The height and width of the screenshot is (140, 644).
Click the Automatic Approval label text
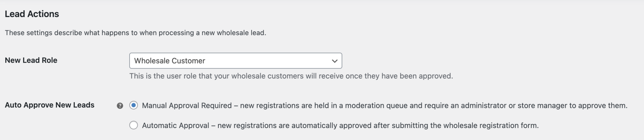click(175, 126)
